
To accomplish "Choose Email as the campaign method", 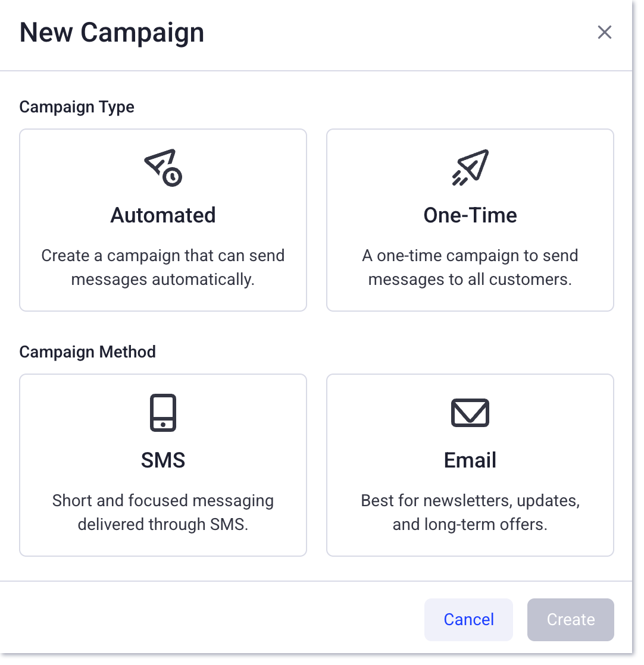I will (x=470, y=465).
